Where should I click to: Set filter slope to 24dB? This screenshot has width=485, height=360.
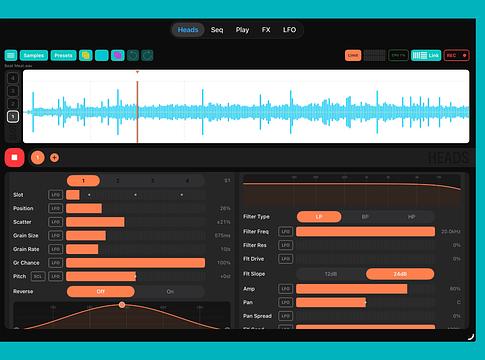coord(400,274)
